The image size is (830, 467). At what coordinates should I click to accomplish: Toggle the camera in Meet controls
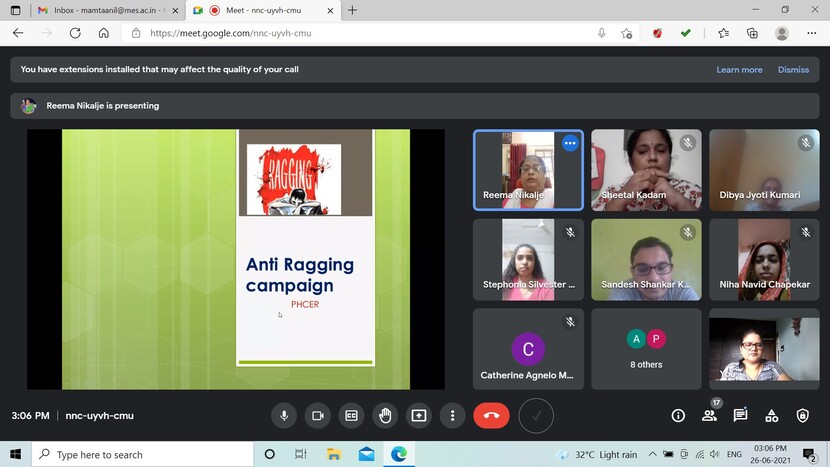318,415
